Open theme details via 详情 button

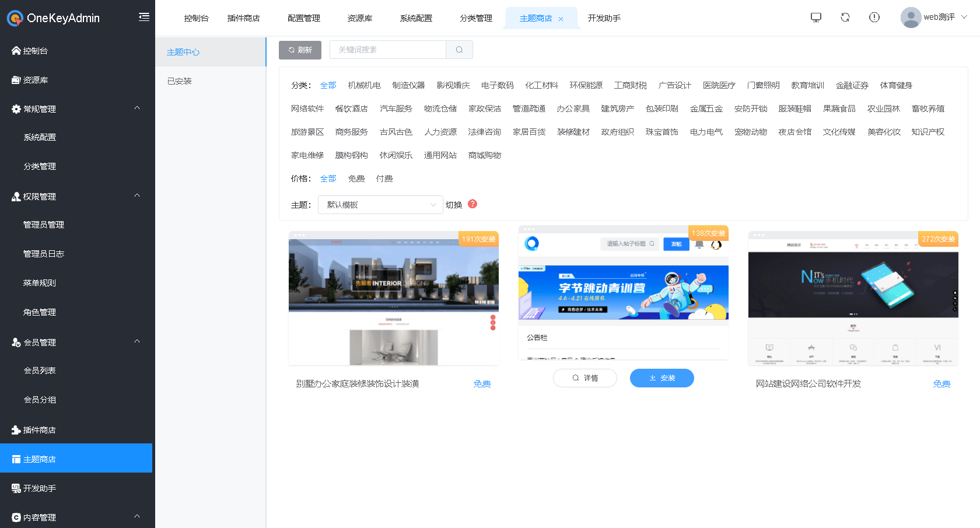[584, 377]
